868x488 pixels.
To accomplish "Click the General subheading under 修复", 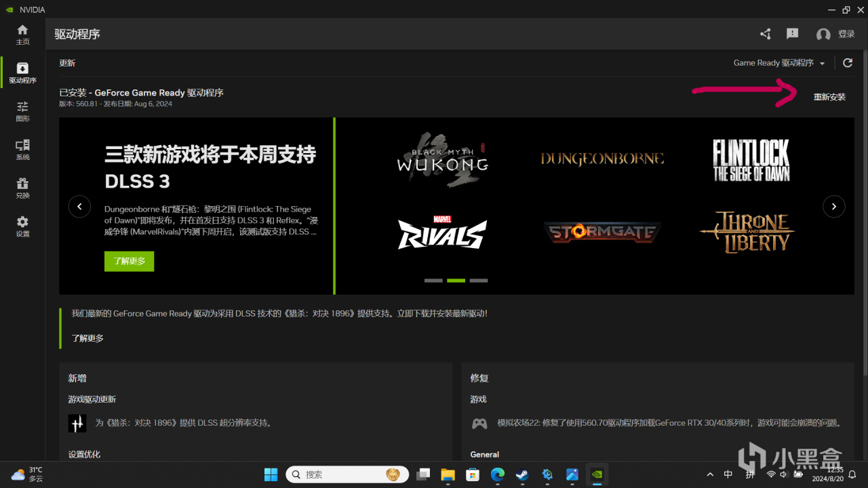I will [484, 454].
